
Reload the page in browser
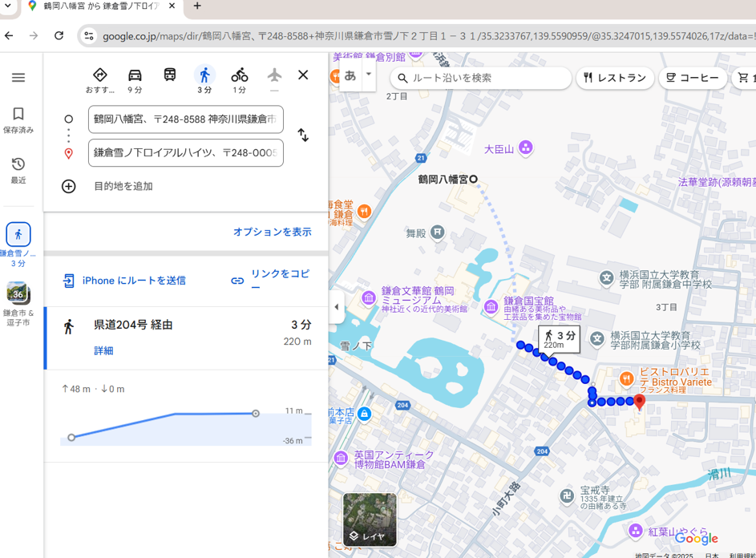coord(59,36)
